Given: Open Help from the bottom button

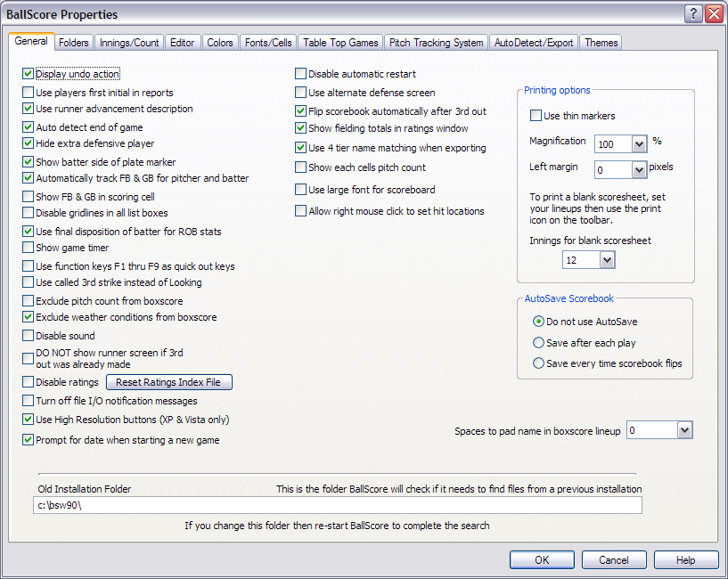Looking at the screenshot, I should pyautogui.click(x=686, y=560).
